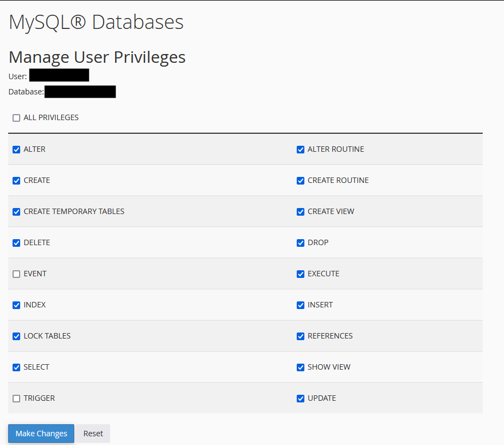This screenshot has width=504, height=445.
Task: Disable the INSERT privilege checkbox
Action: click(x=301, y=305)
